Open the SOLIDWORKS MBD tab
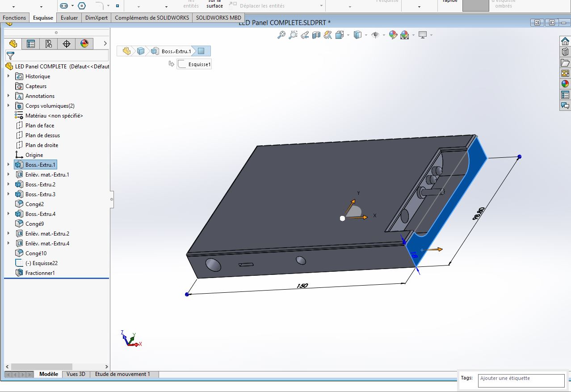 pos(218,18)
